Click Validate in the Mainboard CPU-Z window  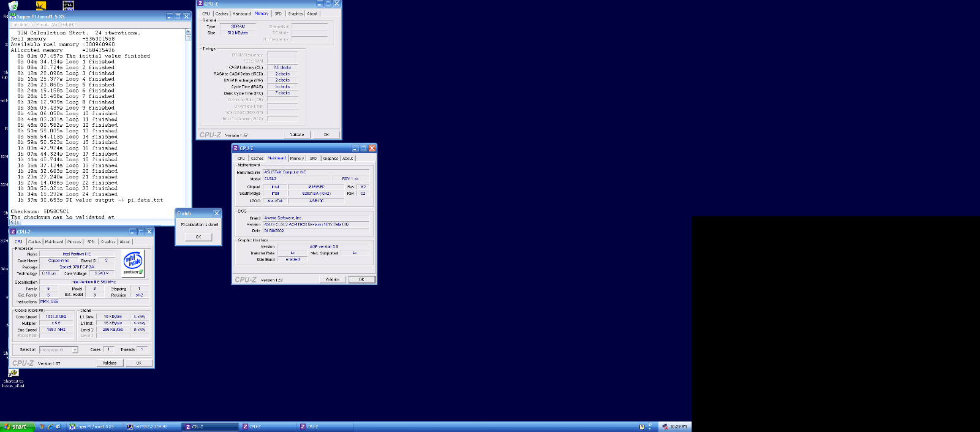[333, 279]
